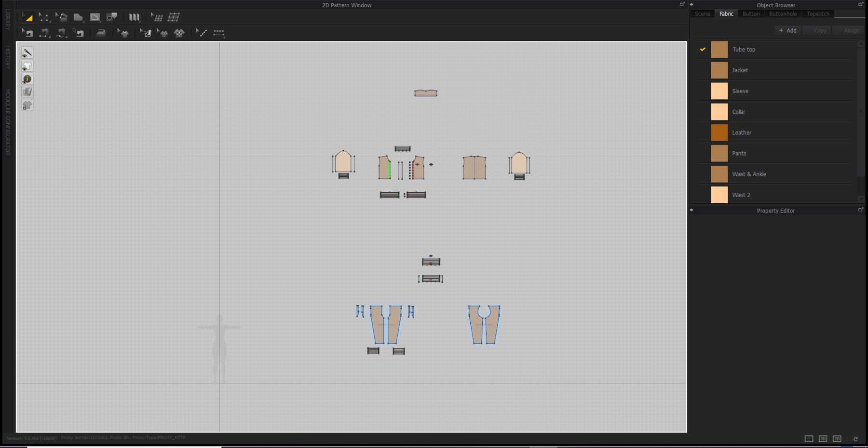868x448 pixels.
Task: Expand the Property Editor panel arrow
Action: tap(692, 210)
